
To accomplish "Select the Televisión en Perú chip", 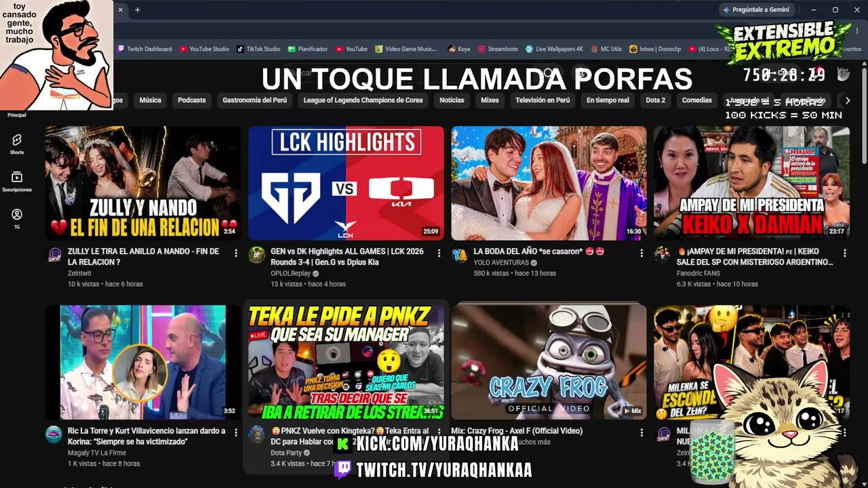I will click(x=542, y=100).
